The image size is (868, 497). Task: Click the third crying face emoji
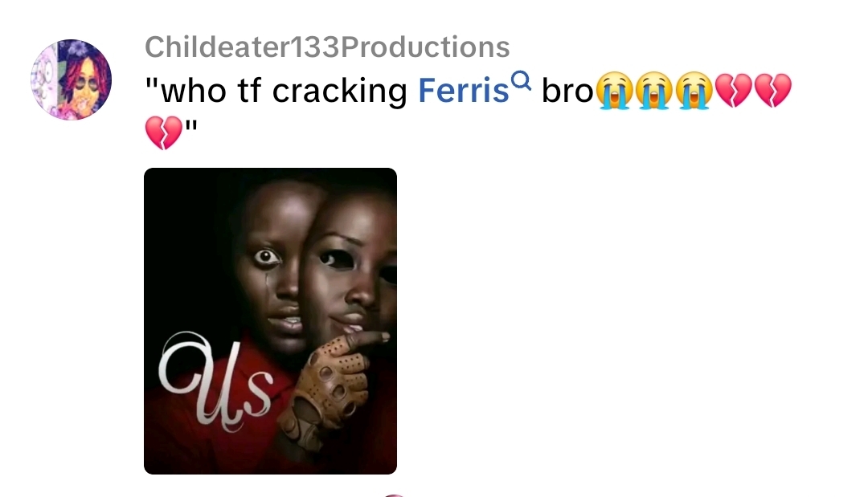[694, 91]
